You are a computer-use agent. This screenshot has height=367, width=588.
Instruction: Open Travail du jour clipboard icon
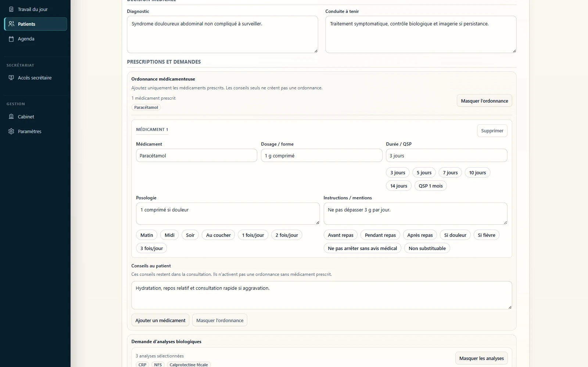point(11,9)
